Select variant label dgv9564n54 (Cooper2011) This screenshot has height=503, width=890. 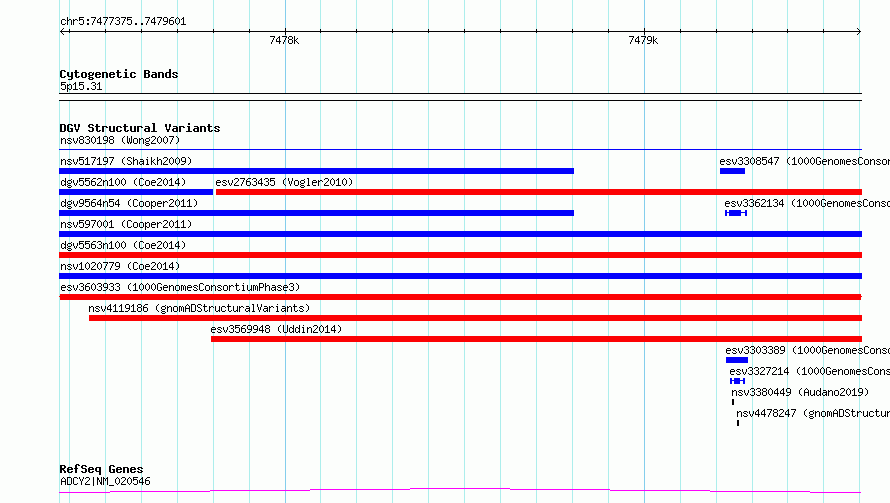[129, 203]
